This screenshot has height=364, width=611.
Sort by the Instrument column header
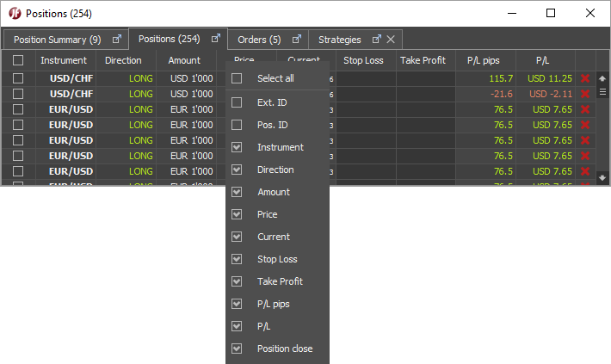tap(64, 60)
